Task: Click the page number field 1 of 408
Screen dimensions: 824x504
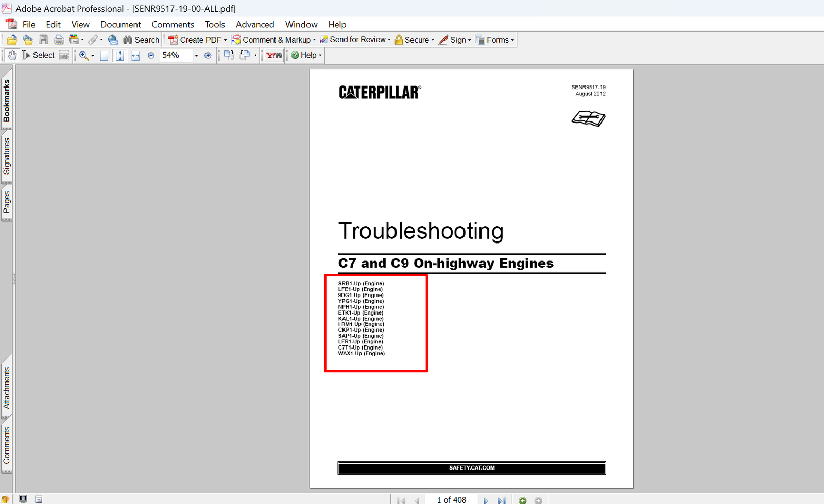Action: coord(451,500)
